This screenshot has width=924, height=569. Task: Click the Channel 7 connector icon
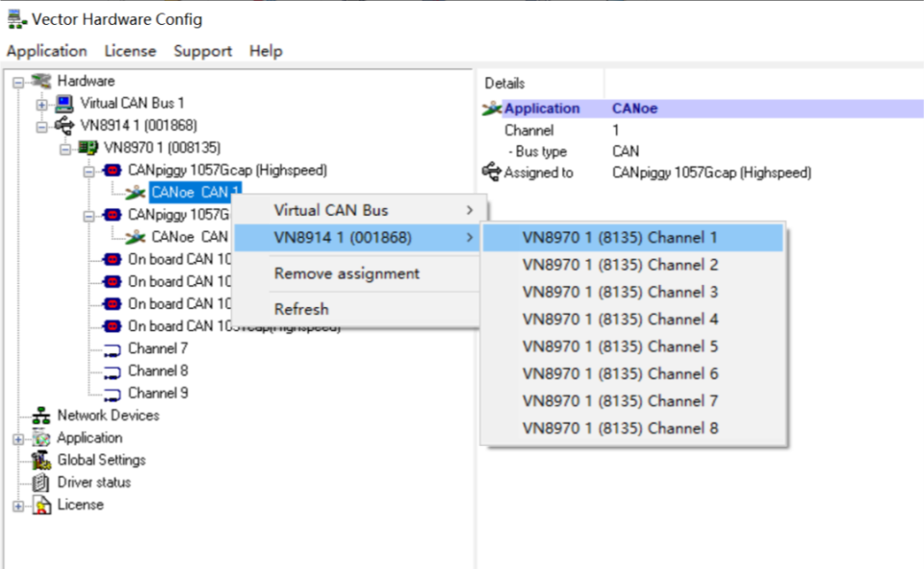112,349
